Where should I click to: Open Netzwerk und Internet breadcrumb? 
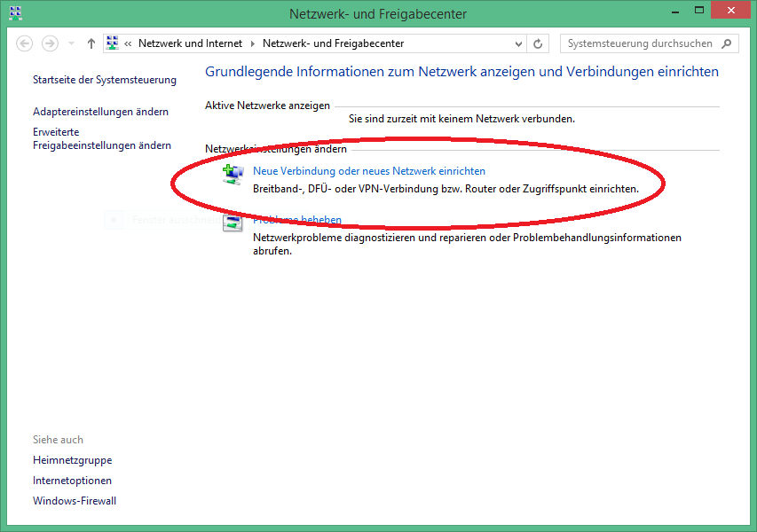(x=190, y=43)
